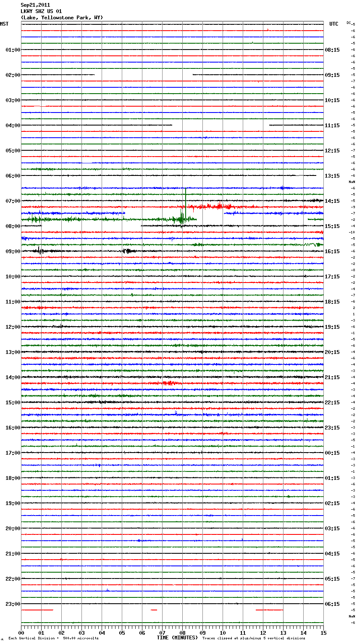357x644 pixels.
Task: Select the 14:00 MST time label
Action: click(13, 377)
